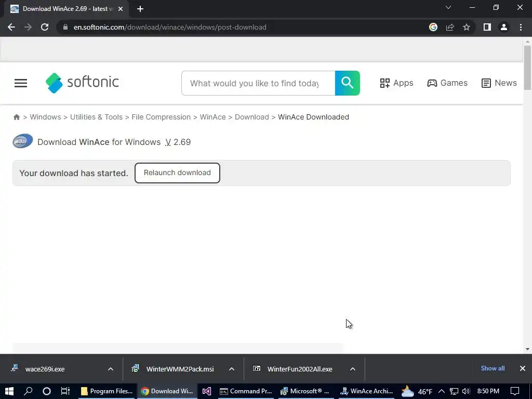
Task: Open the Games section
Action: pyautogui.click(x=447, y=83)
